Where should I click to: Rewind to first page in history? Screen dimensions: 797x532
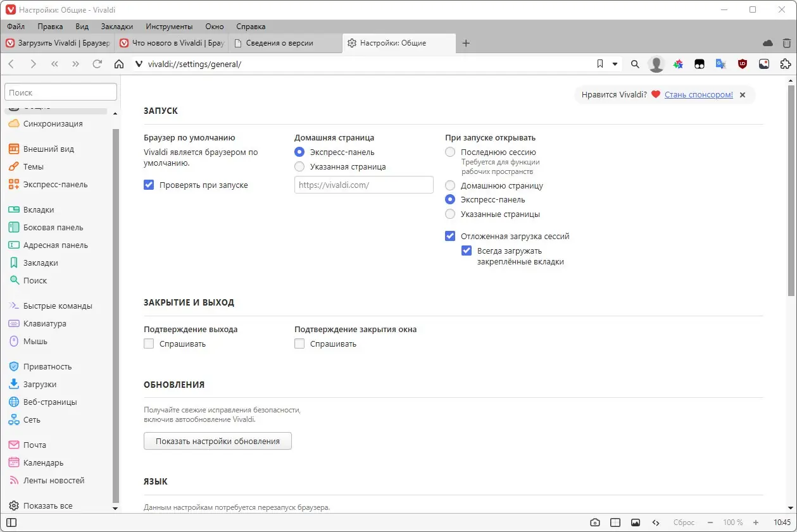[x=54, y=64]
